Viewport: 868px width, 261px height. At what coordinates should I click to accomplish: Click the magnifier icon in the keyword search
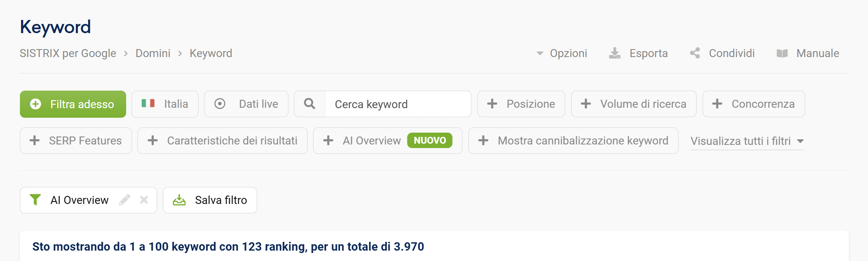[309, 104]
